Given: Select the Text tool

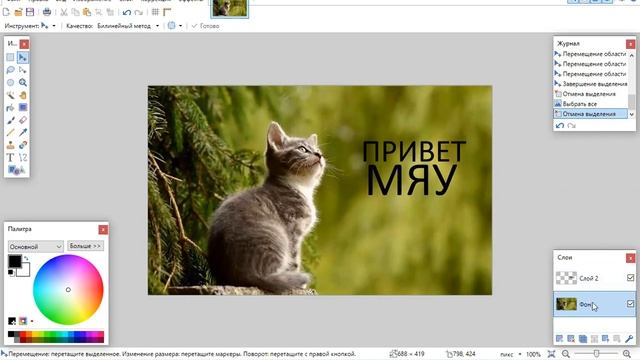Looking at the screenshot, I should [x=10, y=158].
